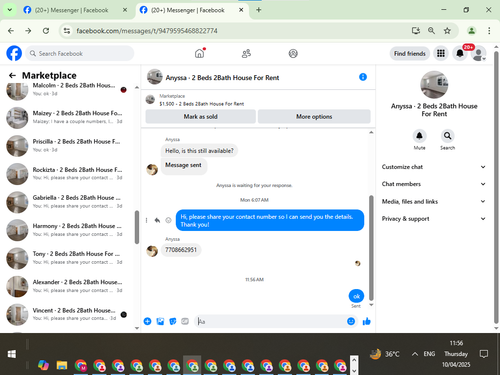This screenshot has width=500, height=375.
Task: Open conversation information icon in chat header
Action: coord(363,77)
